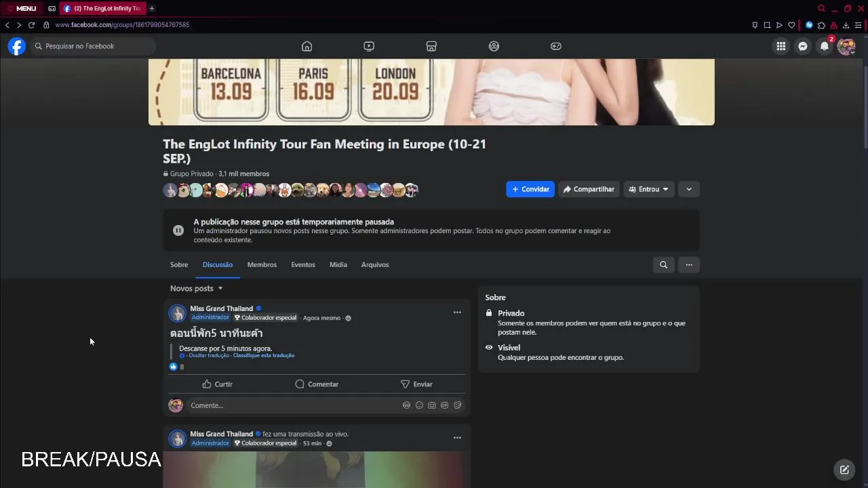This screenshot has height=488, width=868.
Task: Search within the group using magnifier button
Action: pos(664,265)
